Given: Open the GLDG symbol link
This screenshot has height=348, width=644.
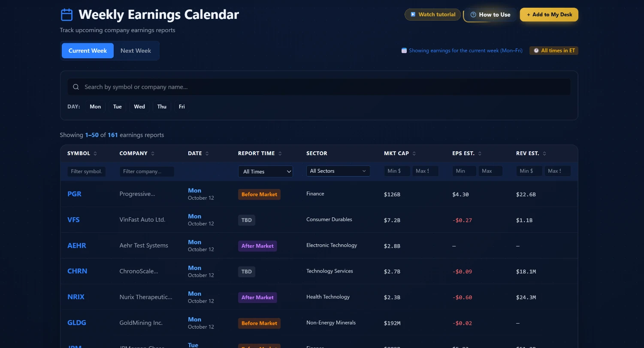Looking at the screenshot, I should click(x=77, y=323).
